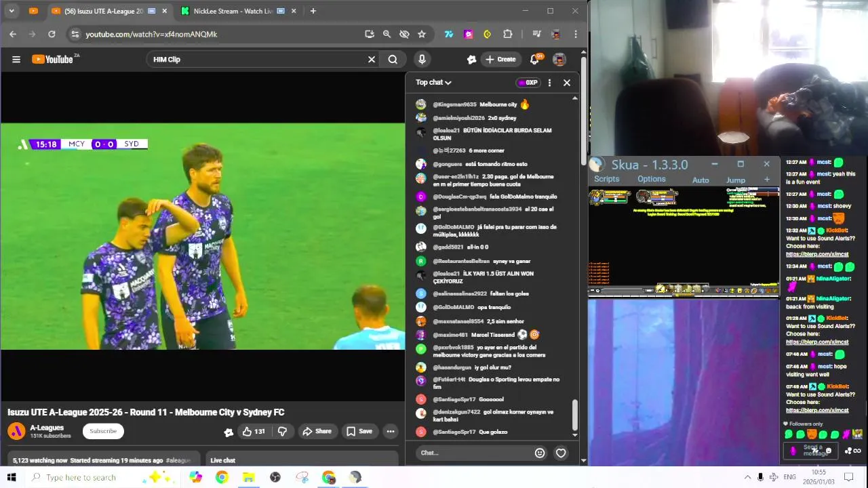View site information for youtube.com
868x488 pixels.
(75, 34)
